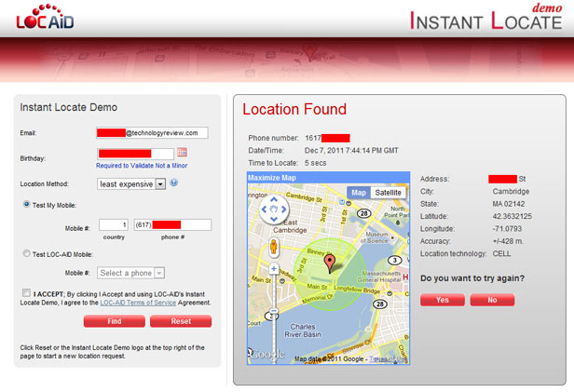
Task: Select the Test LOC-AID Mobile radio button
Action: [26, 251]
